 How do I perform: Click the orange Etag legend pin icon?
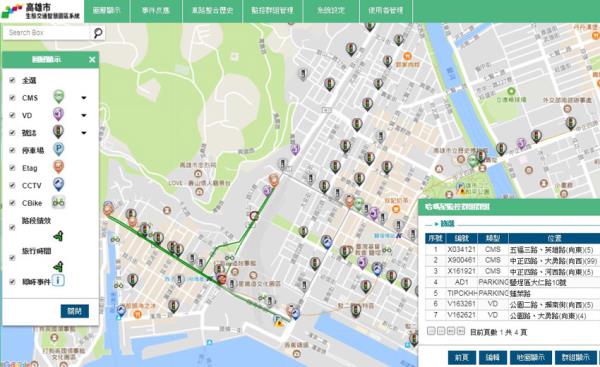(58, 167)
